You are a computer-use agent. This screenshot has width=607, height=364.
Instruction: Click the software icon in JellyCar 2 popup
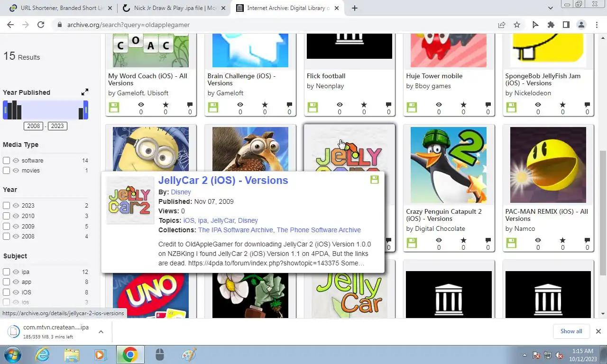[375, 180]
